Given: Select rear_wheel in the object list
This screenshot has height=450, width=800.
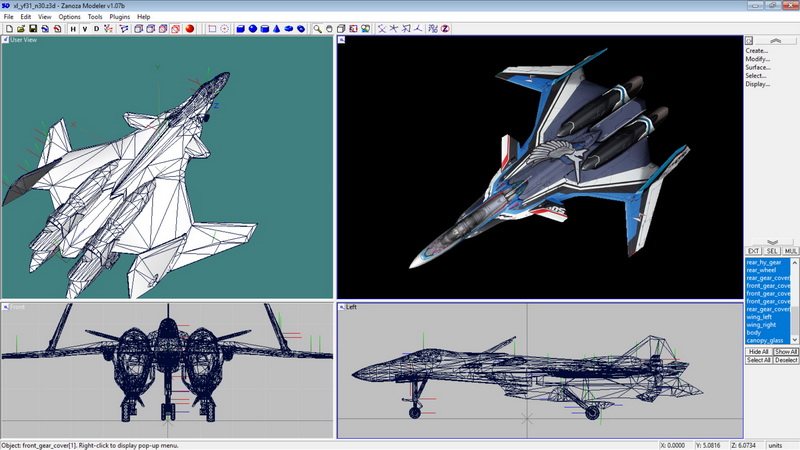Looking at the screenshot, I should point(768,270).
